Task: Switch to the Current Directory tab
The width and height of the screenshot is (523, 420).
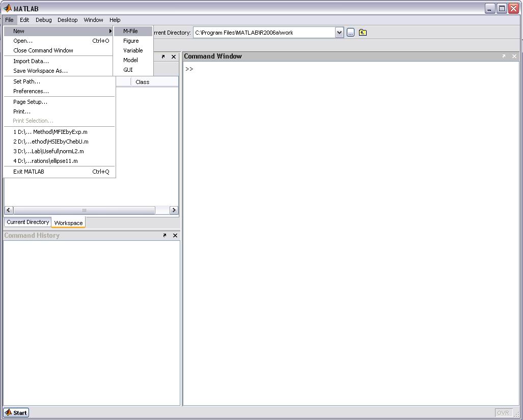Action: 27,222
